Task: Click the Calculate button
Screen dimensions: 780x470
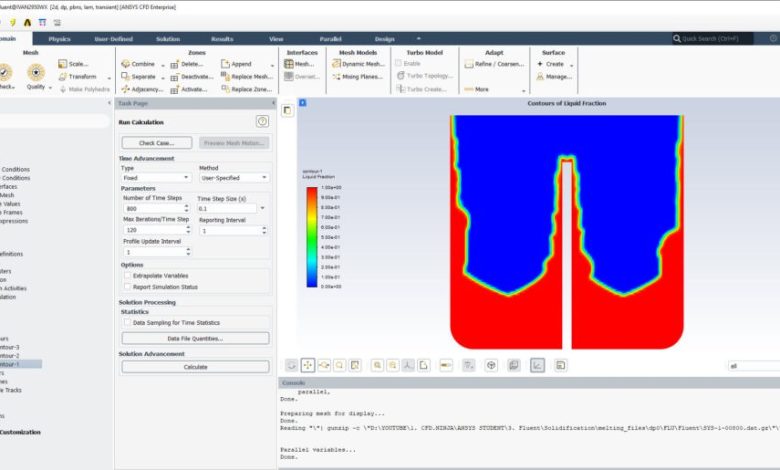Action: (195, 367)
